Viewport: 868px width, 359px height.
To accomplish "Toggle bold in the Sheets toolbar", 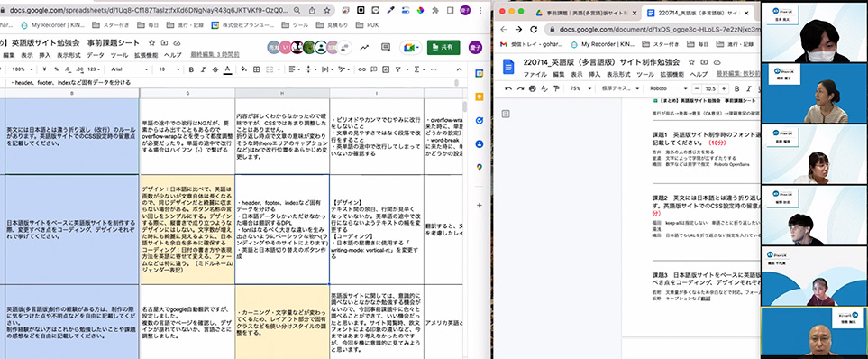I will tap(191, 69).
